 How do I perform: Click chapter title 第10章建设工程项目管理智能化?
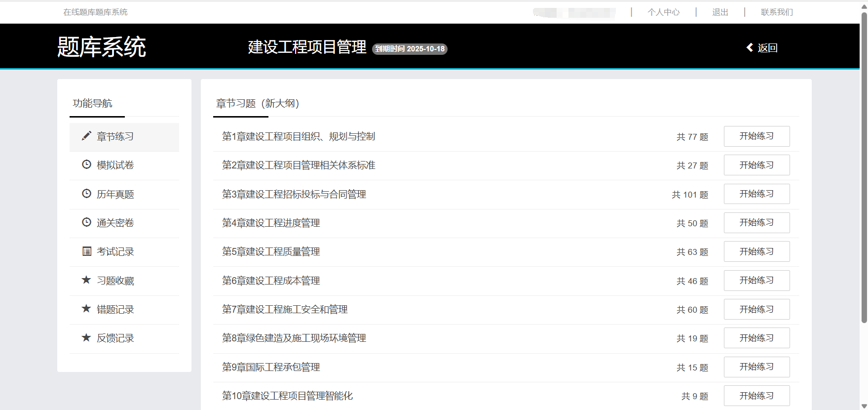(287, 396)
